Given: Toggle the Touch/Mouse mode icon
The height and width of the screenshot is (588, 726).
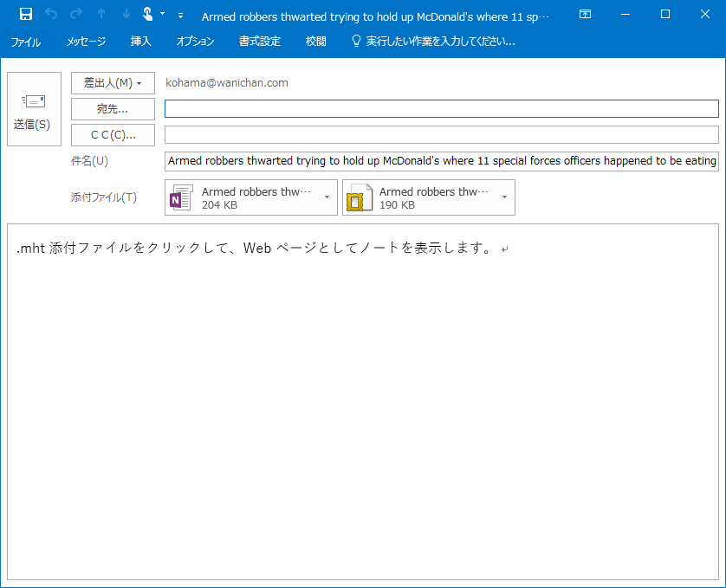Looking at the screenshot, I should coord(147,15).
